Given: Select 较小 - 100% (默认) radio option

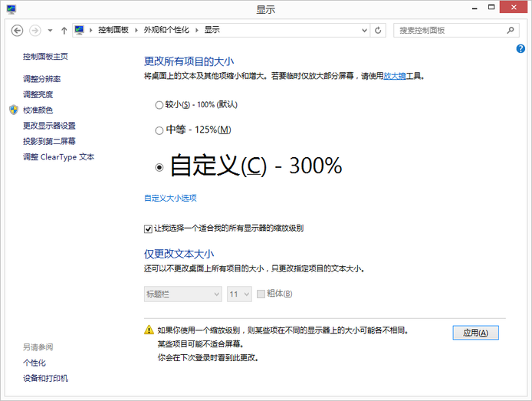Looking at the screenshot, I should click(159, 105).
